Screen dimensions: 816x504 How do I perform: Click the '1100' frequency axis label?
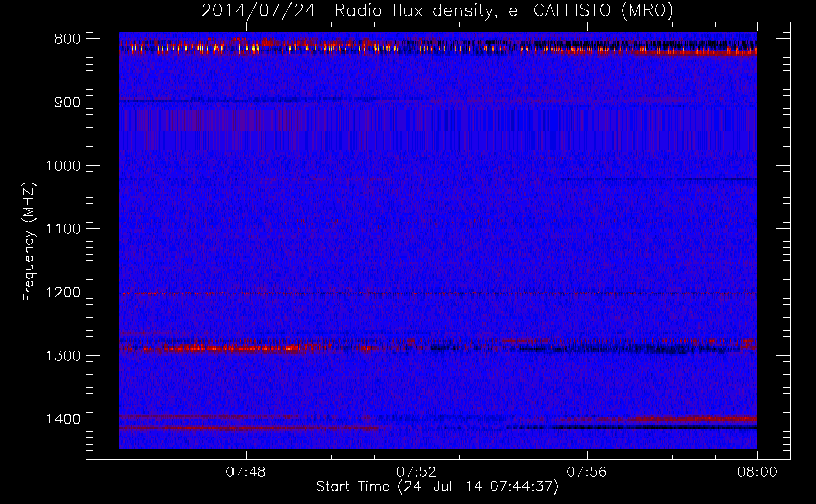pos(63,229)
